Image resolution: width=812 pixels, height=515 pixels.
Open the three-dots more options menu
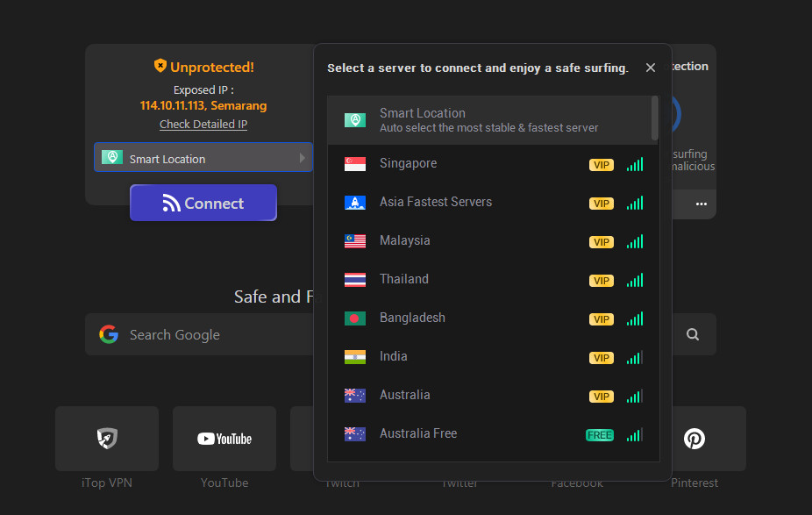coord(702,204)
